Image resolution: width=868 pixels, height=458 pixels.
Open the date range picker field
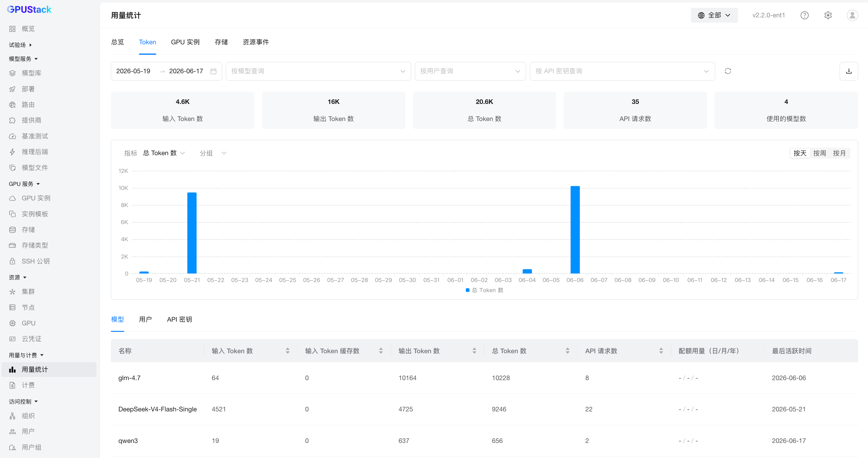pos(166,71)
